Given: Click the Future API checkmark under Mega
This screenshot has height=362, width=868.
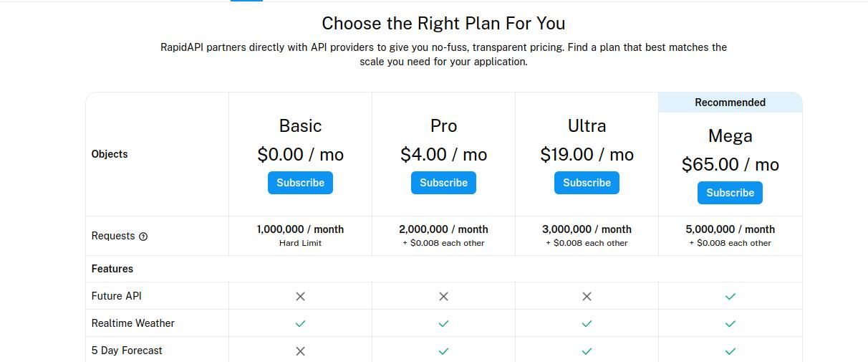Looking at the screenshot, I should 730,296.
